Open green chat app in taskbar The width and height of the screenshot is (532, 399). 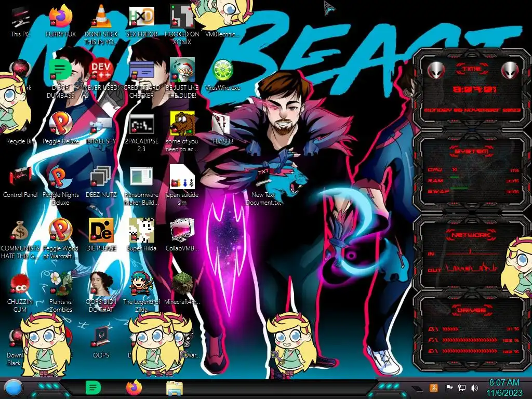(94, 388)
